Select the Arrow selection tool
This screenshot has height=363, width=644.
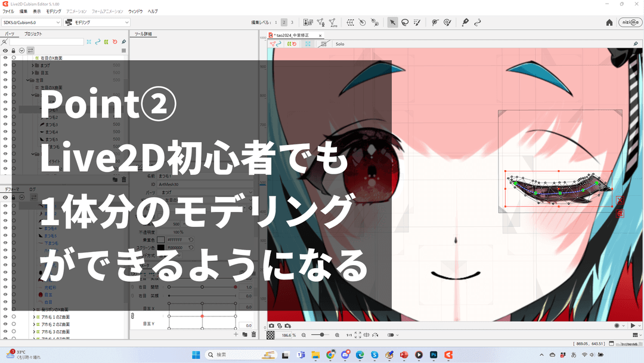pyautogui.click(x=392, y=23)
